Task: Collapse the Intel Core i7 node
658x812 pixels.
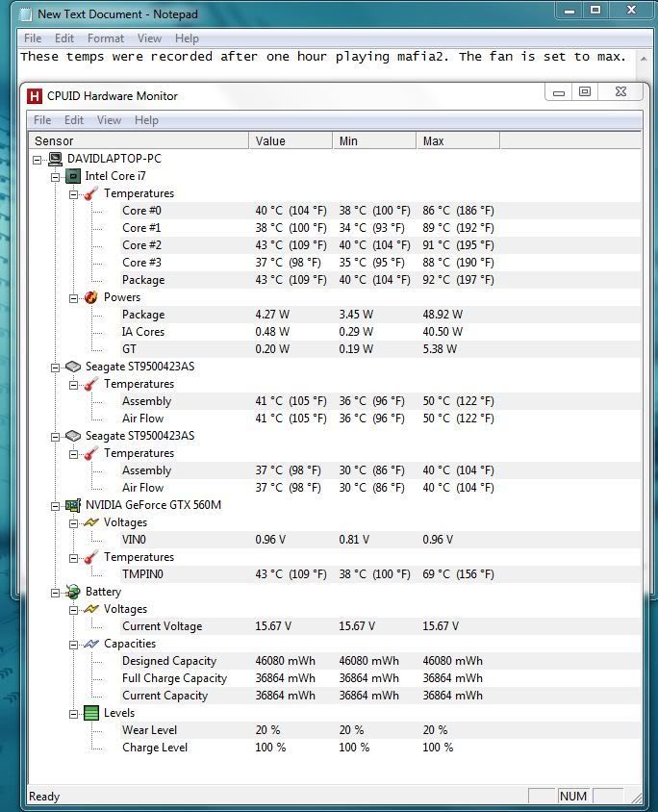Action: click(56, 177)
